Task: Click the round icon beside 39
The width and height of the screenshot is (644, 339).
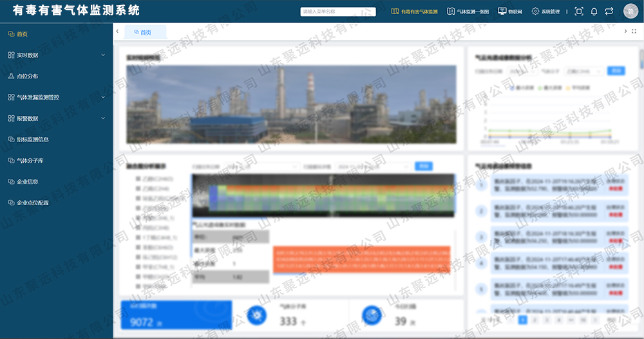Action: 372,315
